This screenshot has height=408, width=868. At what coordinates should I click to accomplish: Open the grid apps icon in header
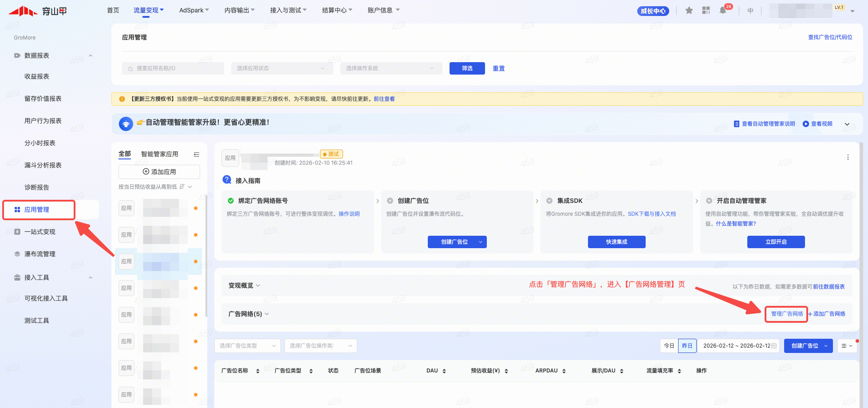coord(706,10)
